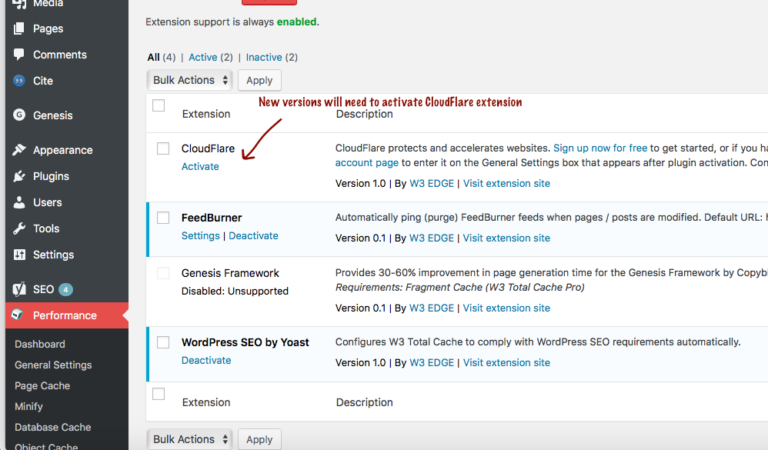Image resolution: width=768 pixels, height=450 pixels.
Task: Filter by Inactive (2) extensions
Action: coord(272,57)
